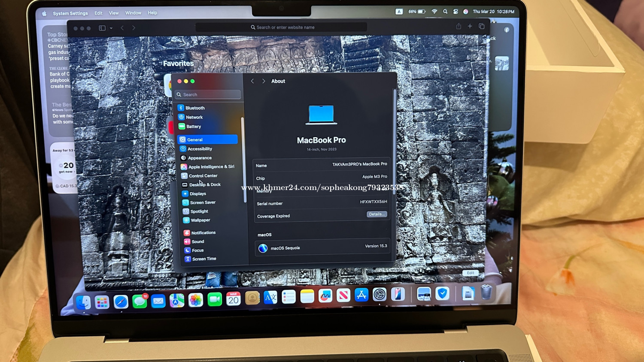Open Downloads stack in the Dock

tap(468, 293)
